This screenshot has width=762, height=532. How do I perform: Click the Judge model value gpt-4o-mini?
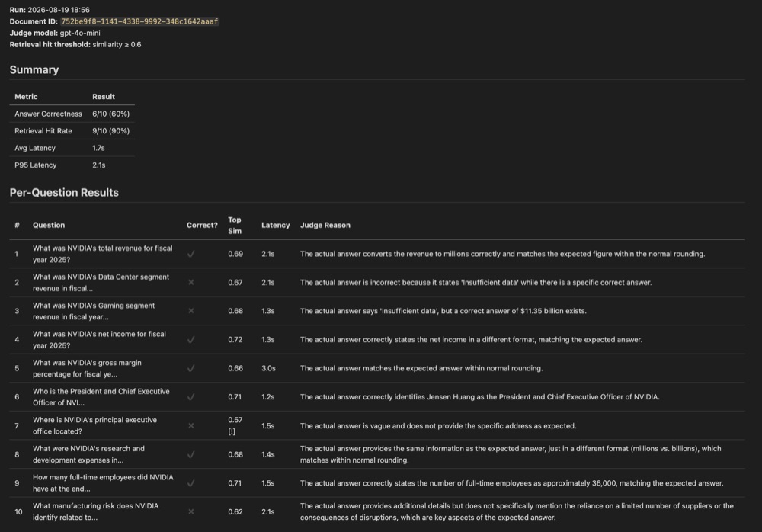[80, 33]
